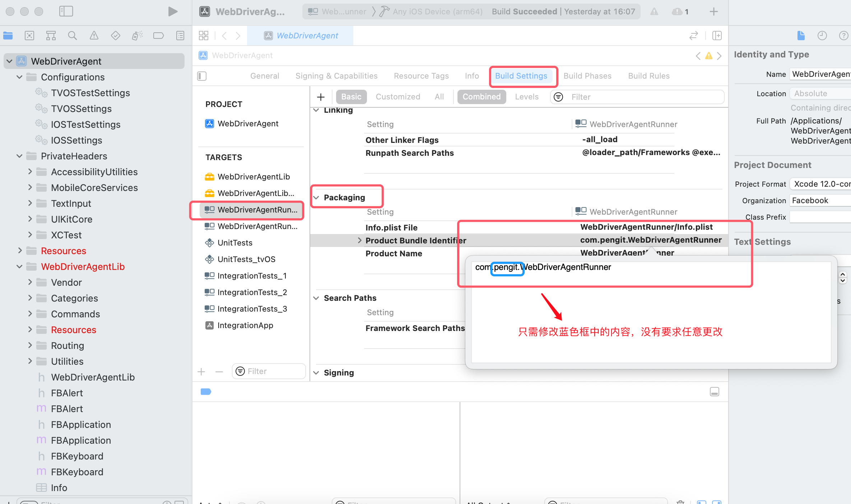Jump to next issue arrow
Viewport: 851px width, 504px height.
point(719,56)
